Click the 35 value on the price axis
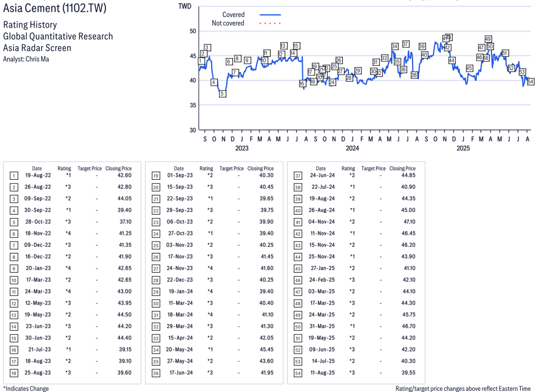This screenshot has height=392, width=537. click(x=193, y=105)
